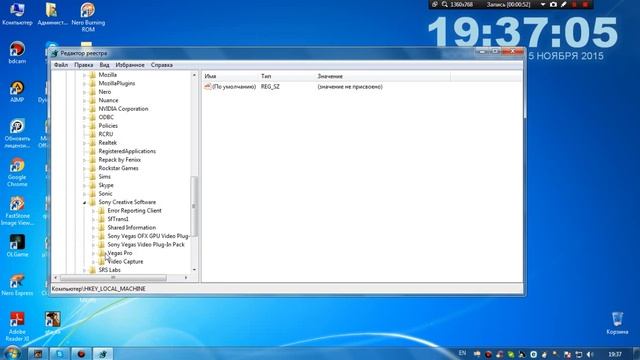This screenshot has height=360, width=640.
Task: Expand the NVIDIA Corporation key
Action: [x=84, y=109]
